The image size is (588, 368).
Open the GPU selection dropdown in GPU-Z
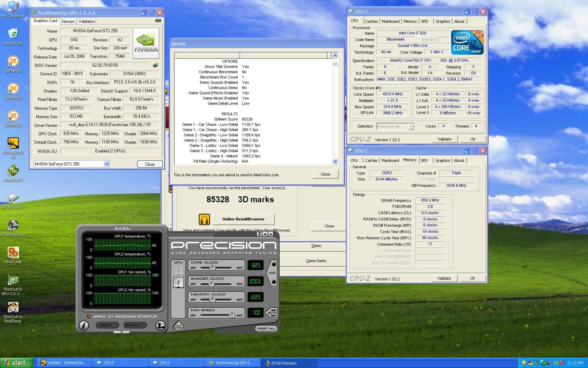[107, 164]
